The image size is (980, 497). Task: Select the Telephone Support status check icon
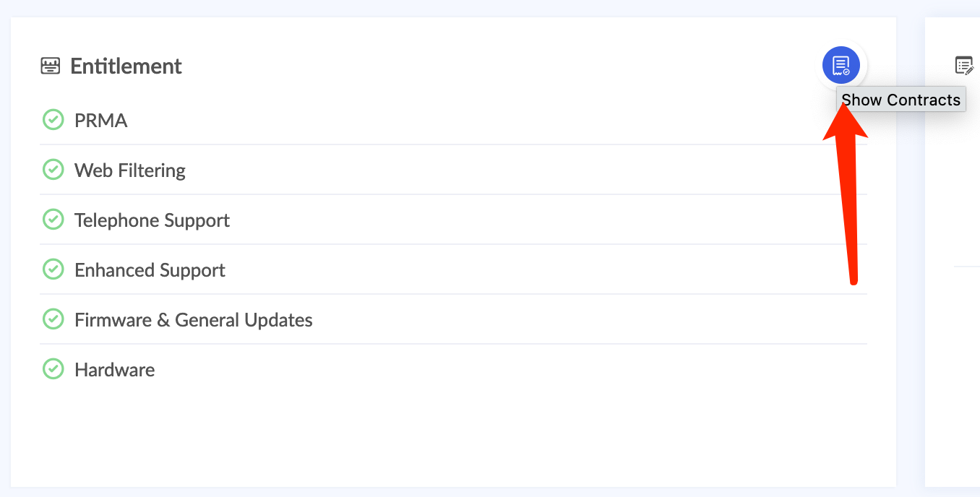(53, 220)
